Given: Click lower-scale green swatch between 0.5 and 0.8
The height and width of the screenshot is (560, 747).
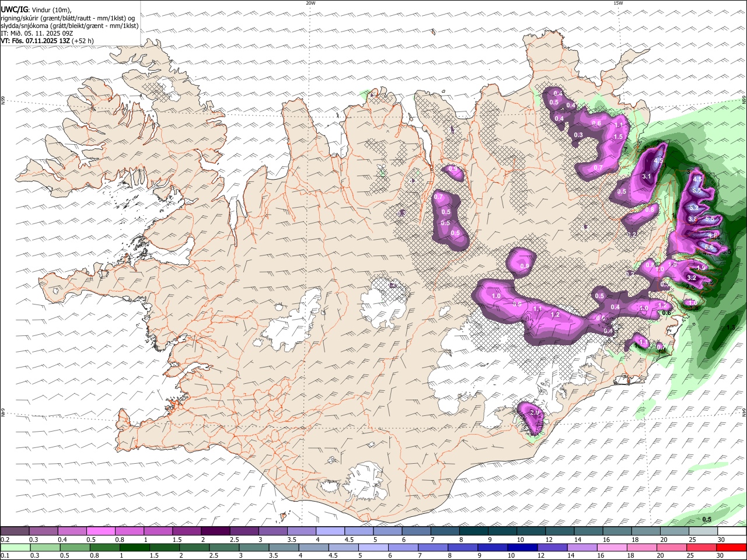Looking at the screenshot, I should (x=75, y=547).
